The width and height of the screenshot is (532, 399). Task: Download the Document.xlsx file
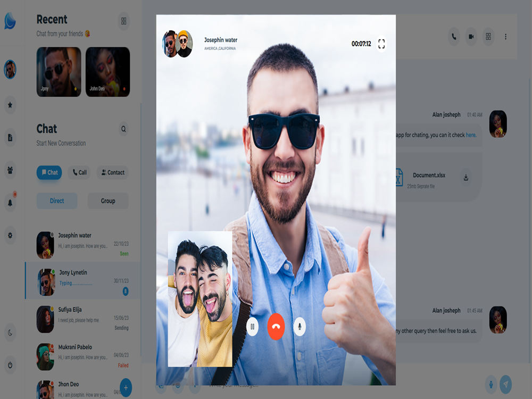[x=466, y=178]
